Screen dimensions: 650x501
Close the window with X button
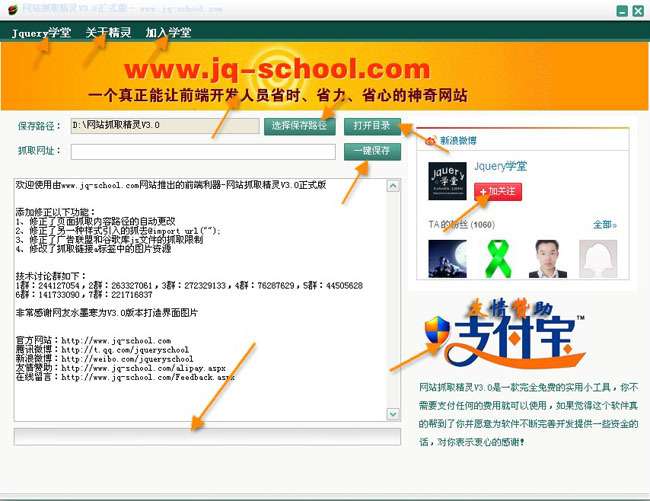coord(638,11)
